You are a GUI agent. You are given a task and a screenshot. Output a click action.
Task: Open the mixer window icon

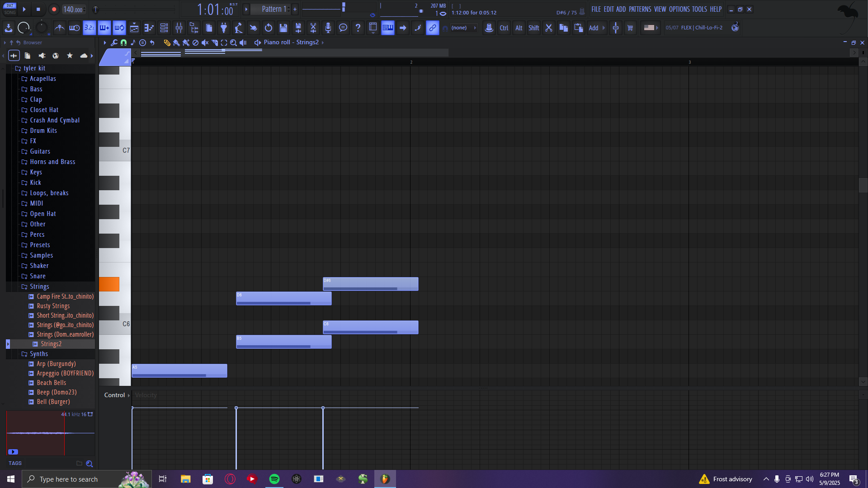179,28
